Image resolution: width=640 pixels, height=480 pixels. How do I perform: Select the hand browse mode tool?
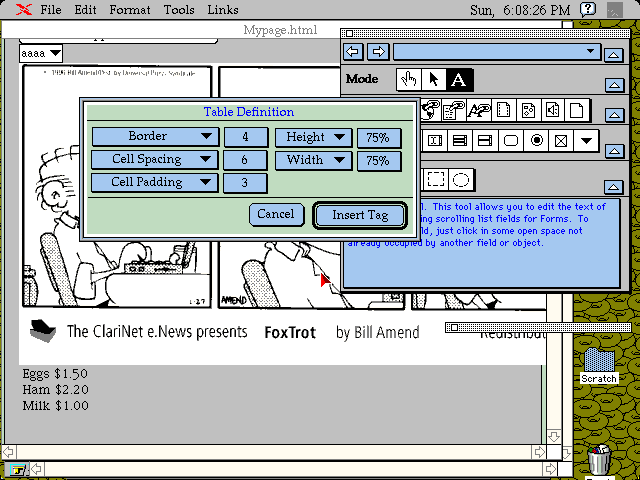pos(408,80)
